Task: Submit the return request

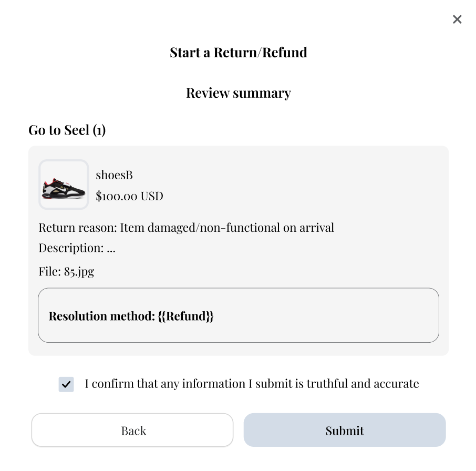Action: tap(344, 430)
